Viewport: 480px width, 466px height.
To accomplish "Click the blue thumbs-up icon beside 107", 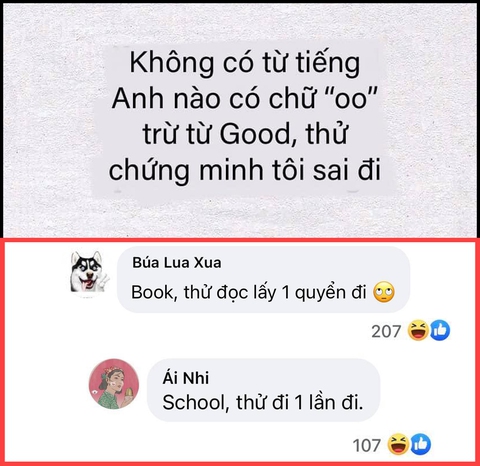I will [420, 444].
